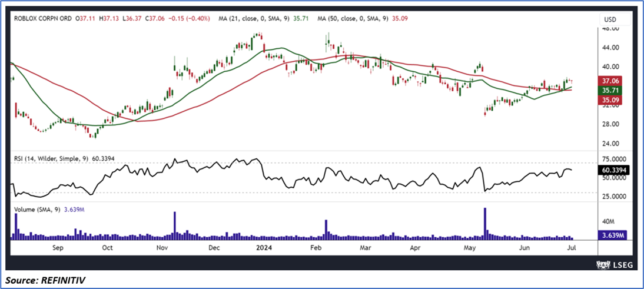Click the RSI (14, Wilder, Simple, 9) indicator label
Image resolution: width=644 pixels, height=289 pixels.
(51, 158)
